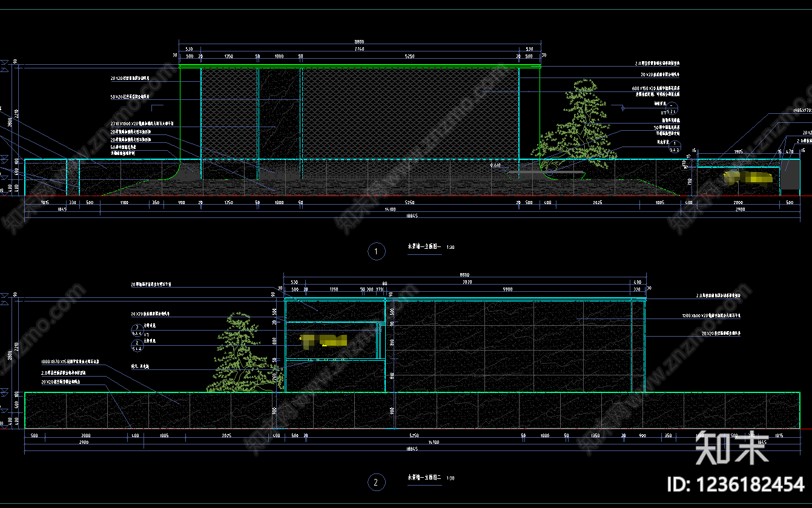
Task: Select the large circled drawing number 1
Action: coord(377,251)
